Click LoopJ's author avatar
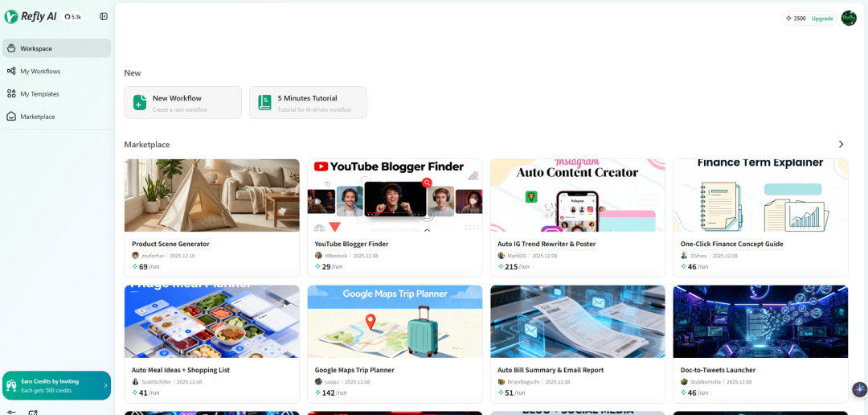Viewport: 868px width, 415px height. [x=318, y=382]
